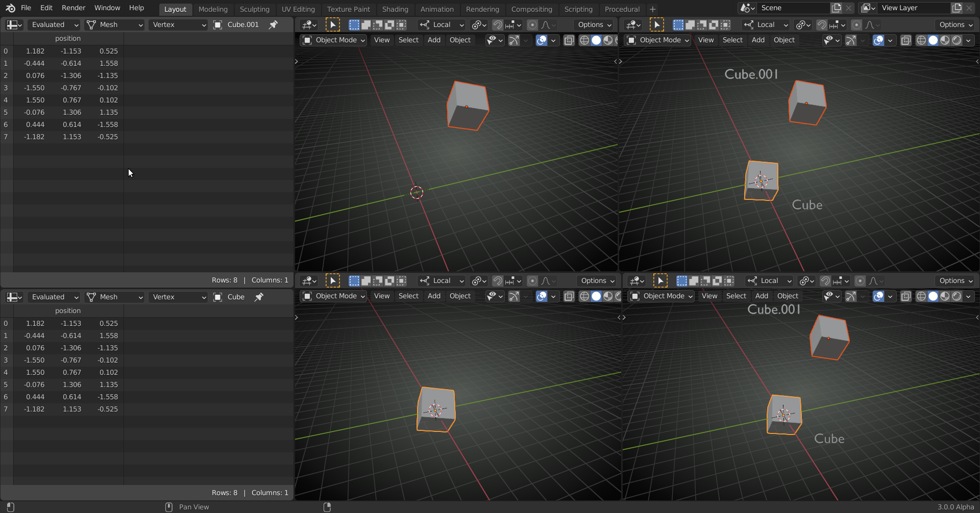980x513 pixels.
Task: Switch bottom-left viewport to solid shading
Action: pos(596,296)
